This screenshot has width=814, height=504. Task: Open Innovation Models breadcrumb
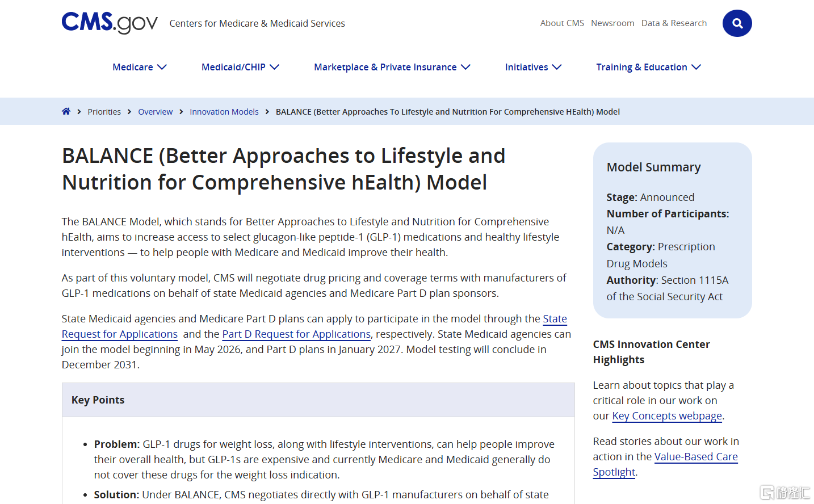(224, 112)
